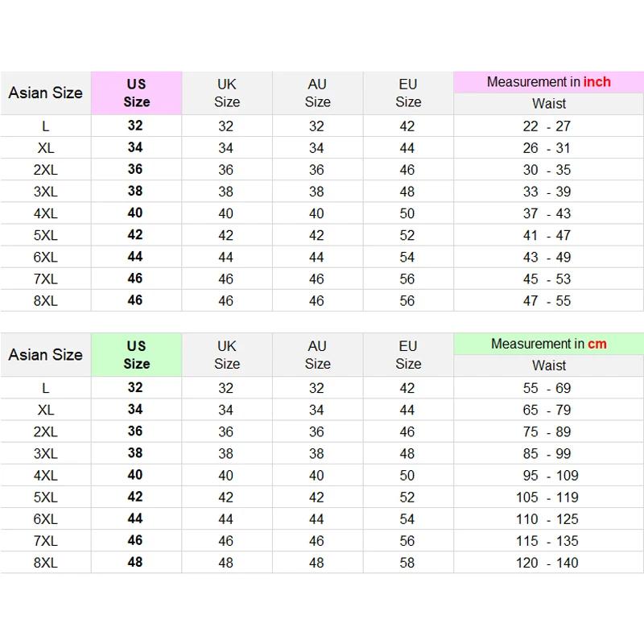The image size is (644, 644).
Task: Click the waist range 22 - 27 cell
Action: coord(547,126)
